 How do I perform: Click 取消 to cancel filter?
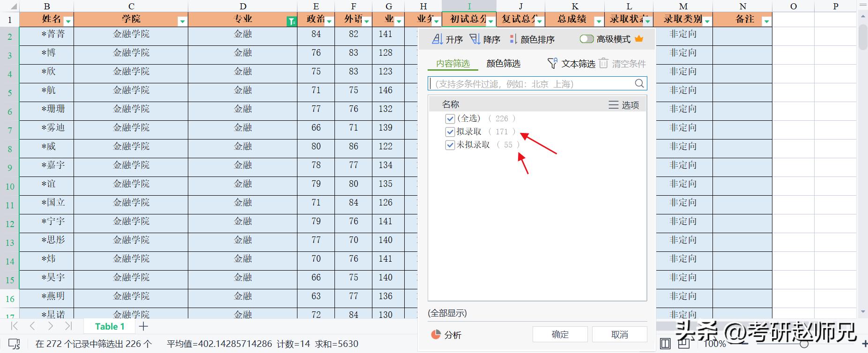tap(620, 334)
